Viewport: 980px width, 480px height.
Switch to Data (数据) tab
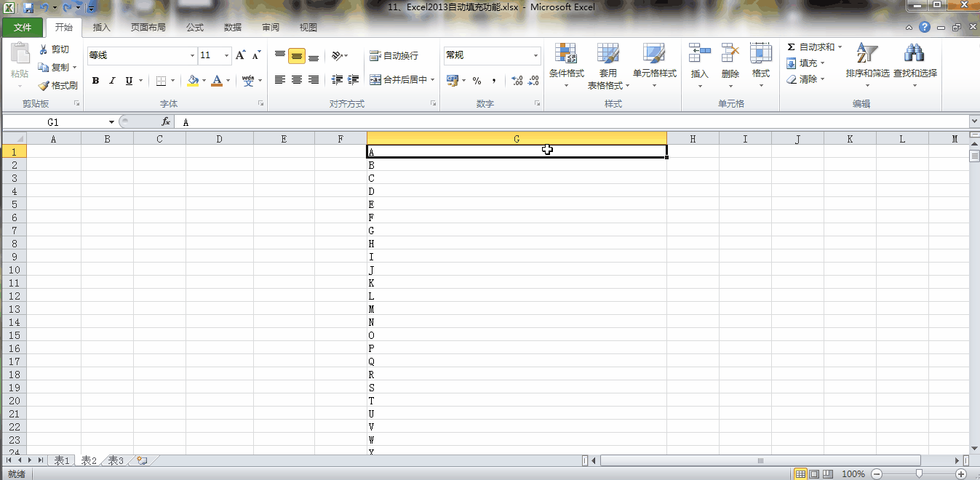233,28
